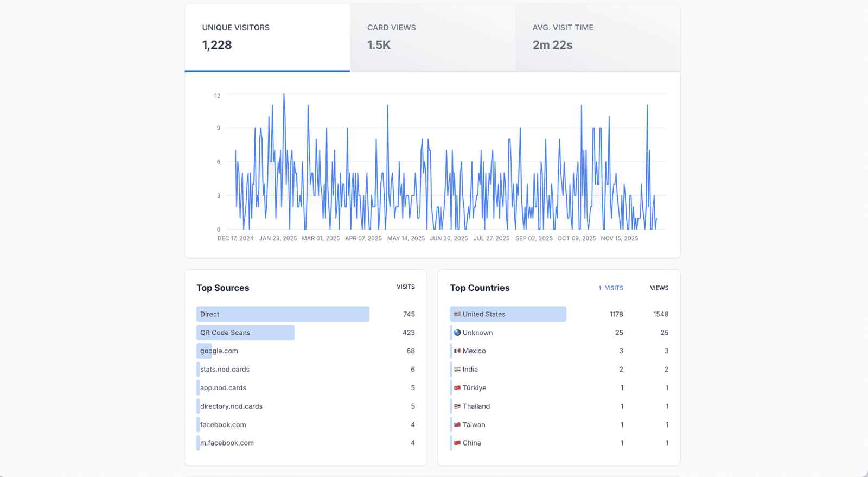Open the google.com source entry
Viewport: 868px width, 477px height.
tap(219, 351)
